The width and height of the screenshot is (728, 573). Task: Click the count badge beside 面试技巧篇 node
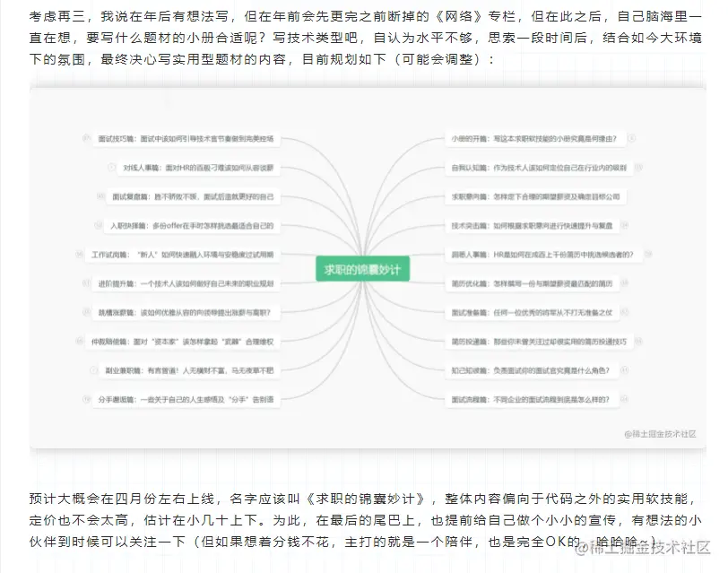point(86,138)
